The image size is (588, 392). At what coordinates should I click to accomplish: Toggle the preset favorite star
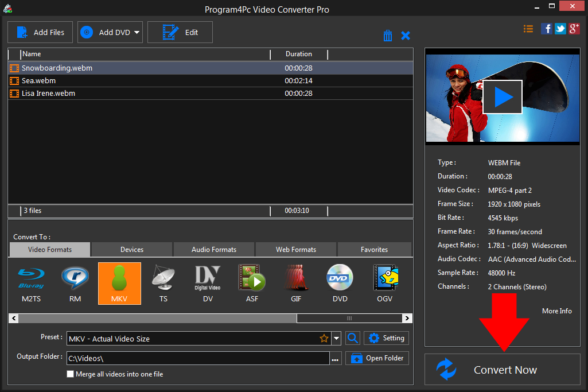point(324,338)
